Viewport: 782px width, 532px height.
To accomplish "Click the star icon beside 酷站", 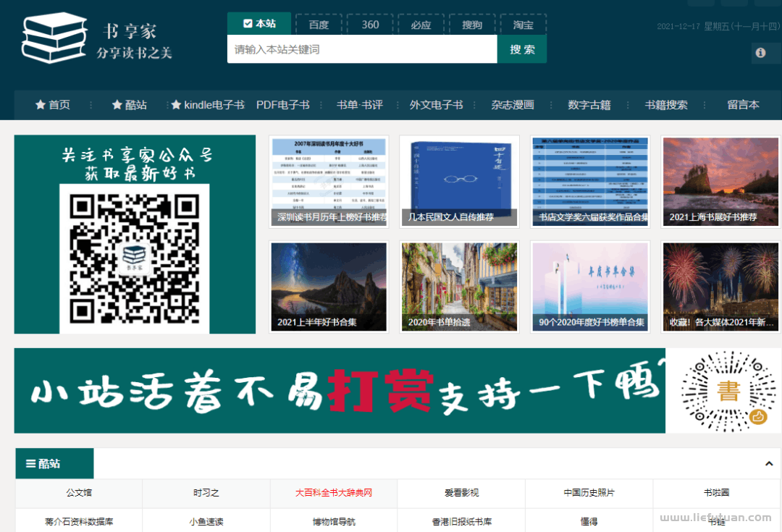I will 118,104.
